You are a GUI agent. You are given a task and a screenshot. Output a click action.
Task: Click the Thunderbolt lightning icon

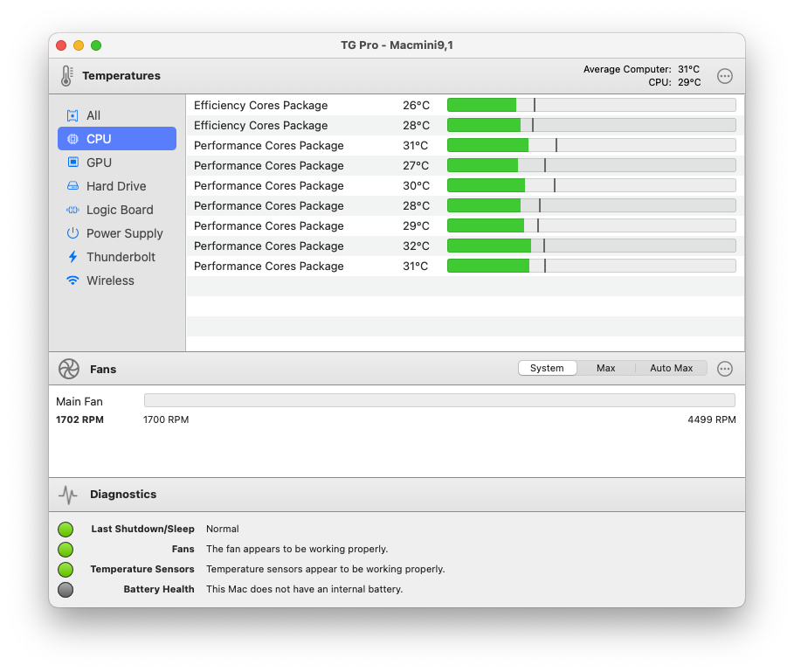click(72, 257)
